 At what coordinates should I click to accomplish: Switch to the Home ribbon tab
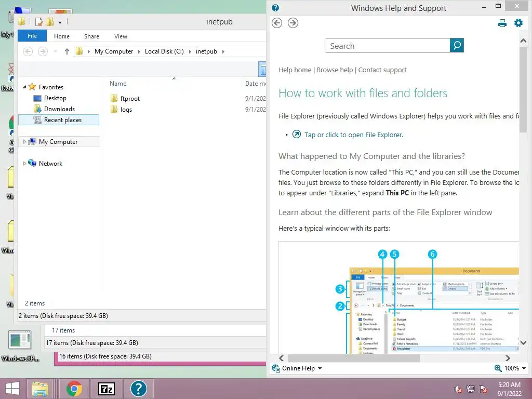coord(62,36)
